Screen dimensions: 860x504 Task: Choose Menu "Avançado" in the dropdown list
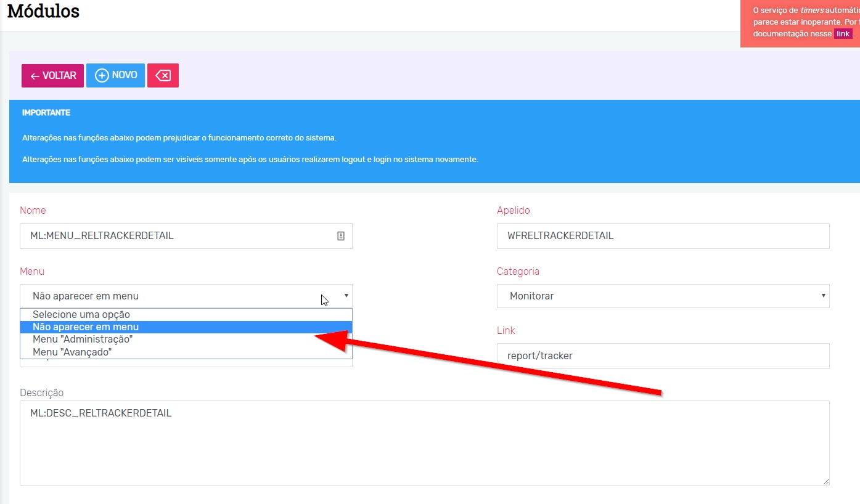(72, 352)
